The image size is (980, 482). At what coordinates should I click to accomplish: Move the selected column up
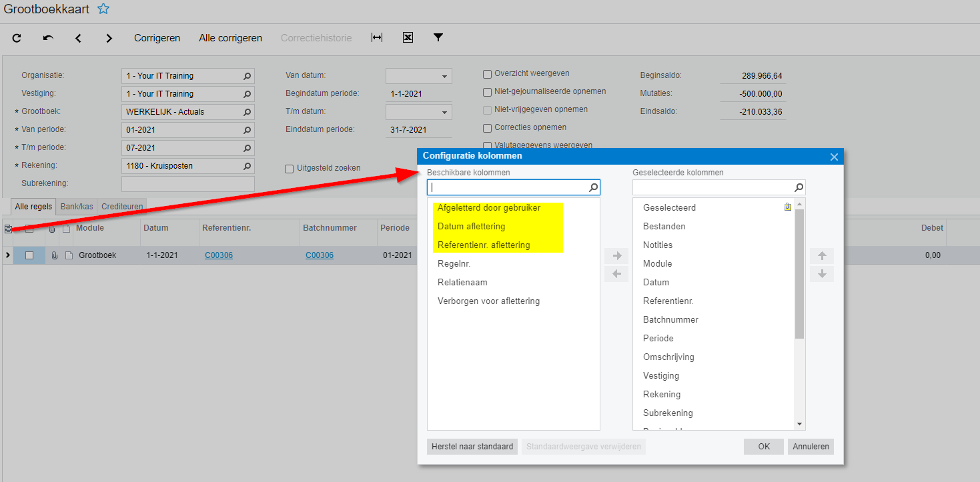(822, 255)
